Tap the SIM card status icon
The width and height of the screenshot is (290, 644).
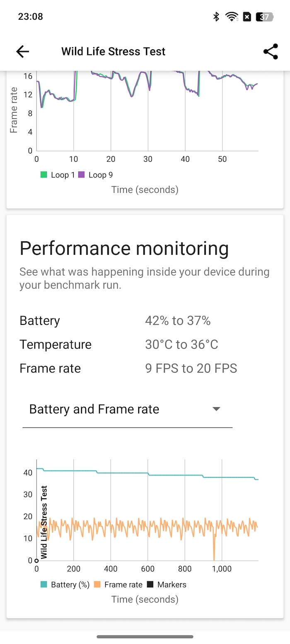[x=247, y=17]
